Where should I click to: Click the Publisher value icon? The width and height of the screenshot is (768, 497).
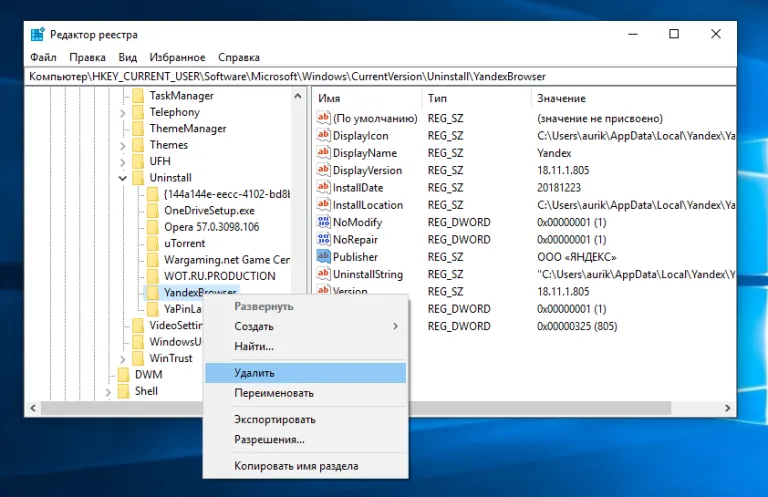pyautogui.click(x=323, y=257)
